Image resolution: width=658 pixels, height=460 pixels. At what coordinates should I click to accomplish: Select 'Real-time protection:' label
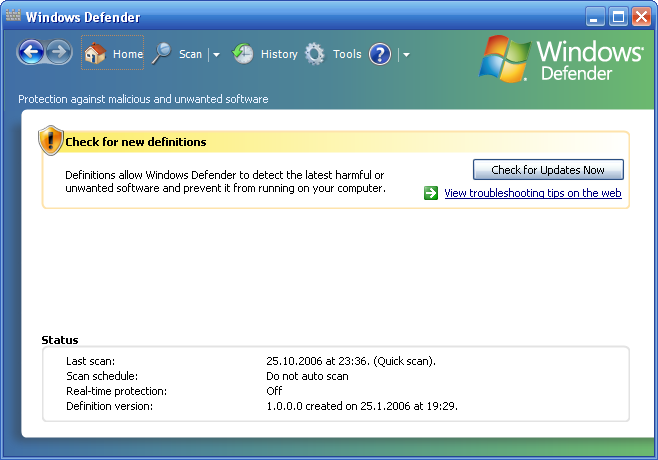pyautogui.click(x=116, y=391)
